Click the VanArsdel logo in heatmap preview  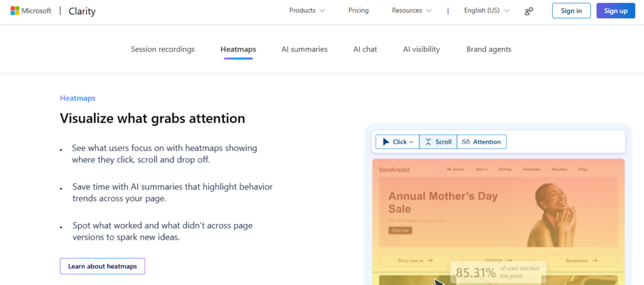coord(394,170)
